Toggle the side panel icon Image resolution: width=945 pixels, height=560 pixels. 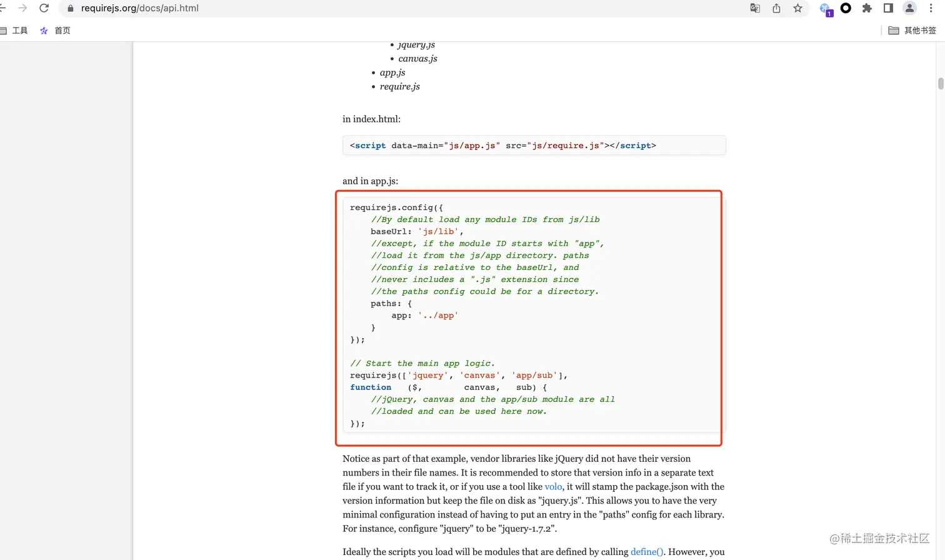(888, 8)
